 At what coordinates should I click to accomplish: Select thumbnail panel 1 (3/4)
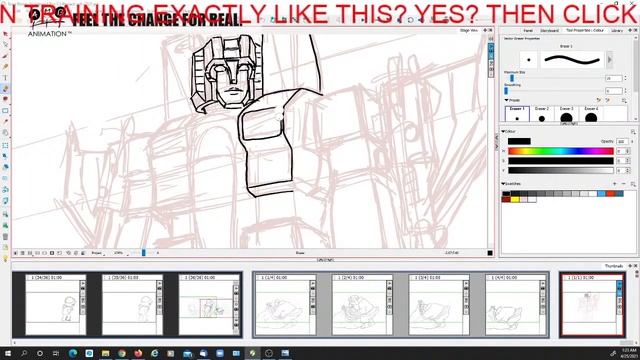click(439, 304)
